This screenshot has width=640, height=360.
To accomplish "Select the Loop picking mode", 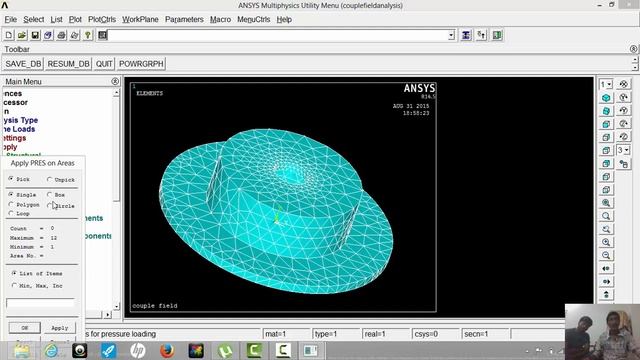I will [11, 213].
